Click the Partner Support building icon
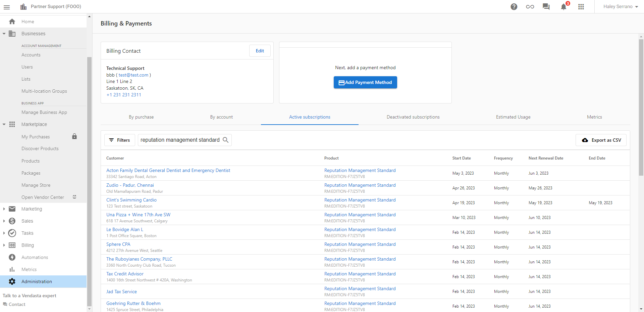The image size is (644, 312). coord(23,7)
